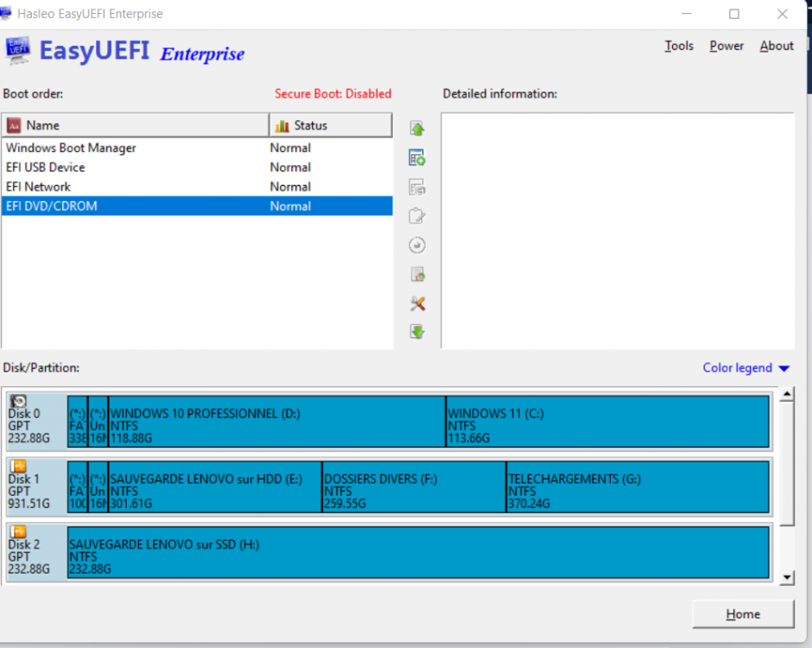
Task: Click the Home button
Action: pos(743,614)
